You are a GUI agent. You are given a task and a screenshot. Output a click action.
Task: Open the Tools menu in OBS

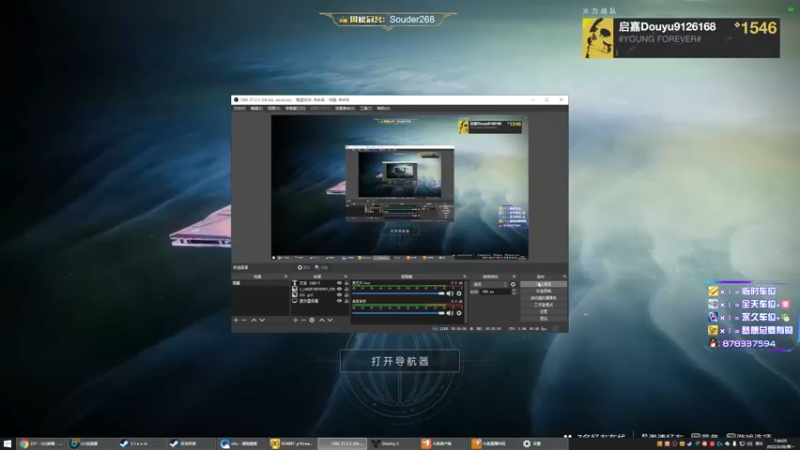coord(366,108)
